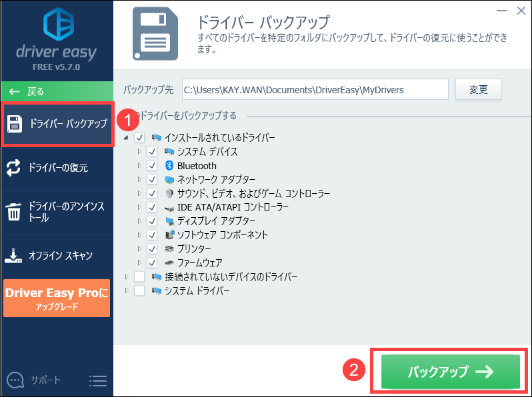Viewport: 532px width, 397px height.
Task: Click the Driver Easy Pro upgrade banner
Action: pyautogui.click(x=56, y=298)
